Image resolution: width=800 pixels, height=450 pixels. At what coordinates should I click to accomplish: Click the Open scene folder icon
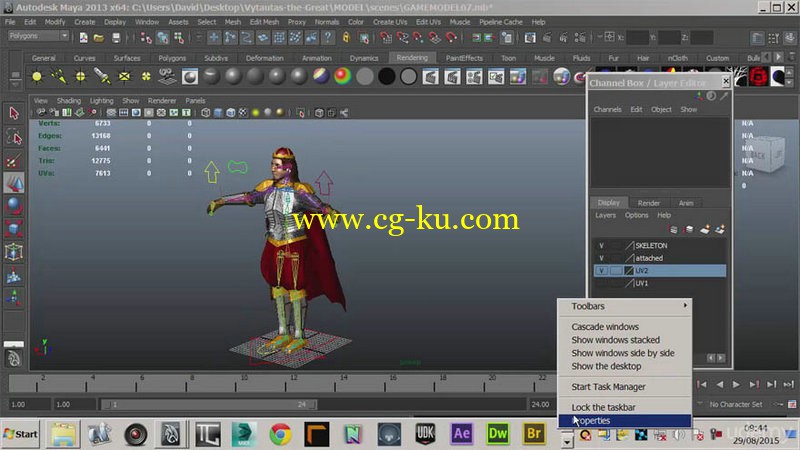(99, 37)
